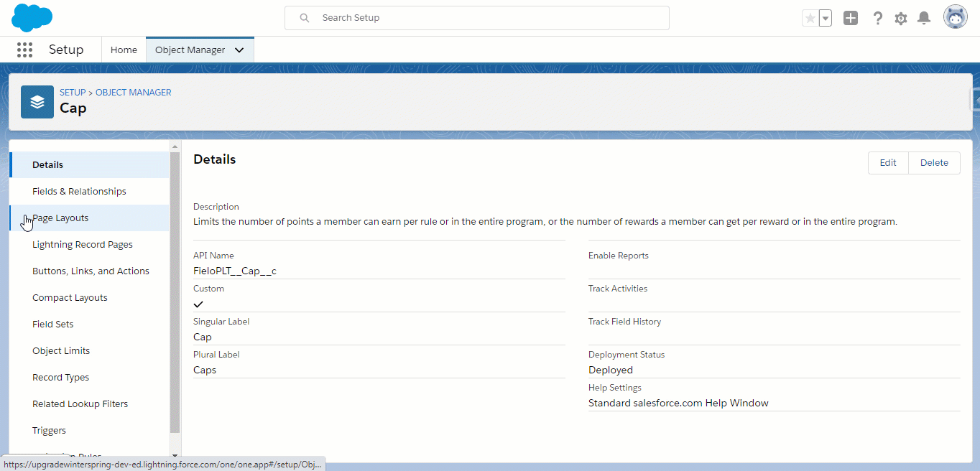The image size is (980, 471).
Task: Click the Edit button
Action: [888, 163]
